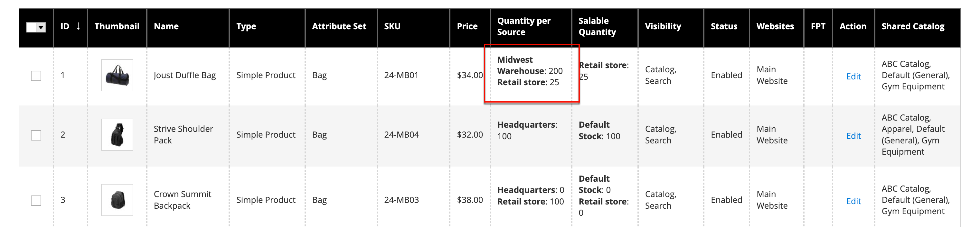Click the Crown Summit Backpack thumbnail image
Screen dimensions: 980x227
(x=117, y=200)
